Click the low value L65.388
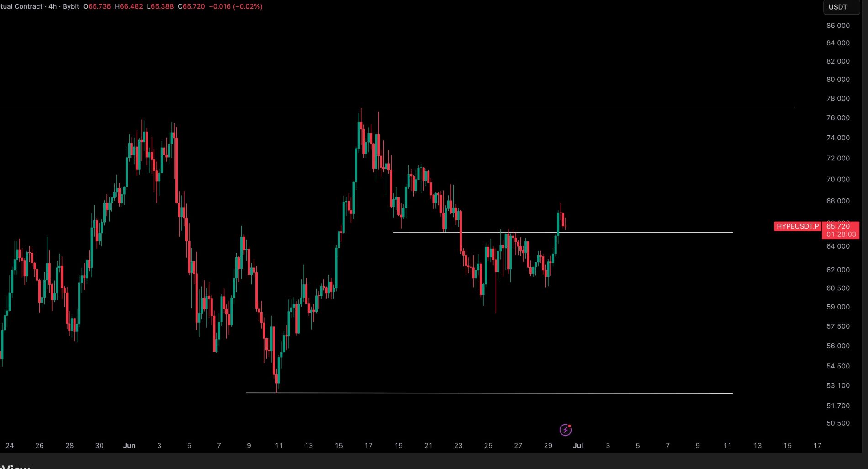Screen dimensions: 868x469 click(x=160, y=7)
